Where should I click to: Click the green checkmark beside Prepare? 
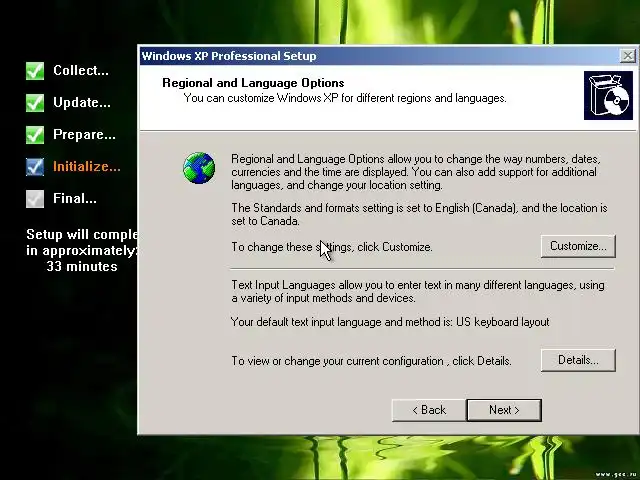(x=35, y=135)
